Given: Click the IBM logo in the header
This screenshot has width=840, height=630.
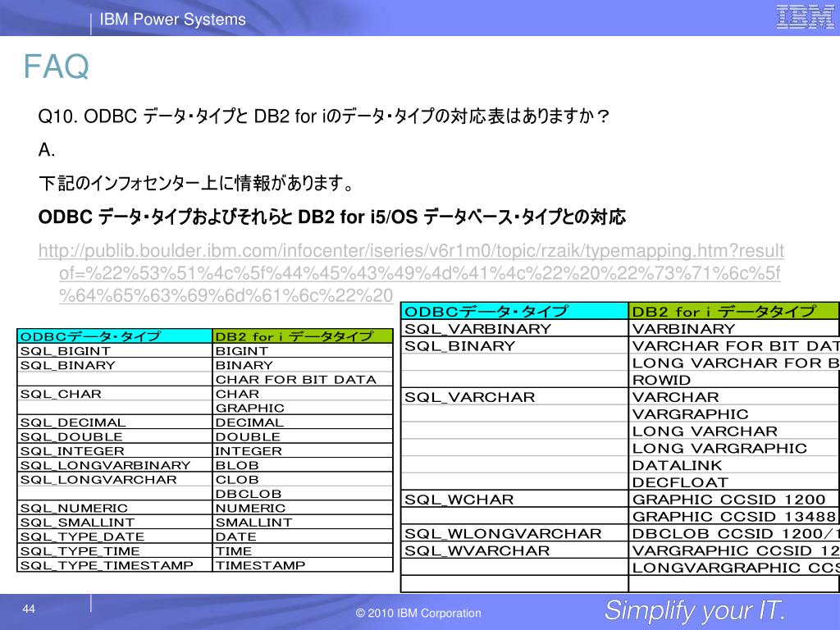Looking at the screenshot, I should [805, 17].
